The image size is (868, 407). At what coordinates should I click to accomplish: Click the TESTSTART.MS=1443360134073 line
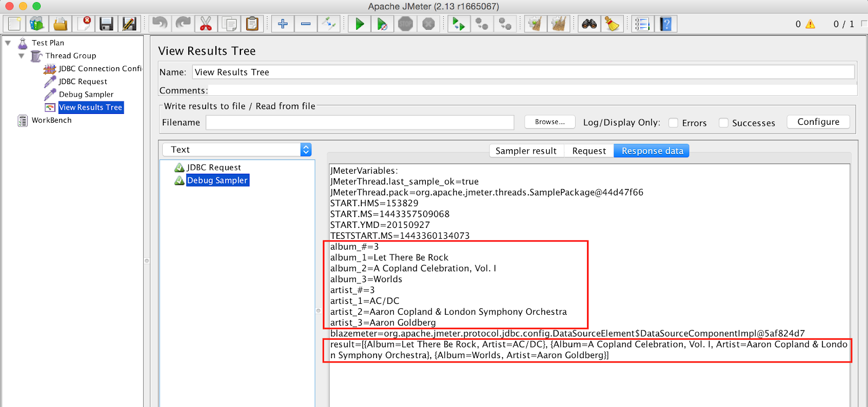click(400, 236)
